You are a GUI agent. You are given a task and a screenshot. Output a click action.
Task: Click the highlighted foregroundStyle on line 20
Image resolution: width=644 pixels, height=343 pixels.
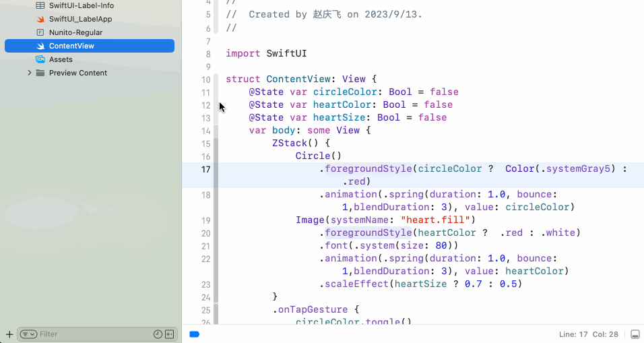coord(367,233)
